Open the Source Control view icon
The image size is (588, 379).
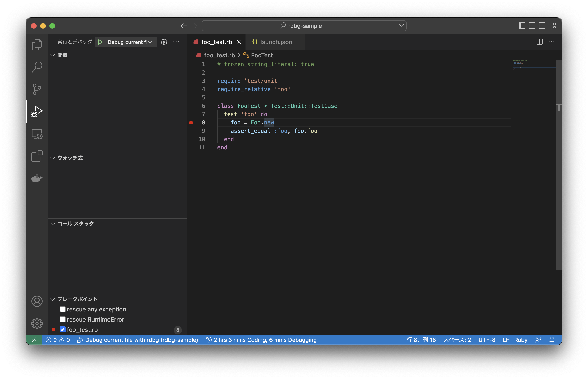(37, 89)
